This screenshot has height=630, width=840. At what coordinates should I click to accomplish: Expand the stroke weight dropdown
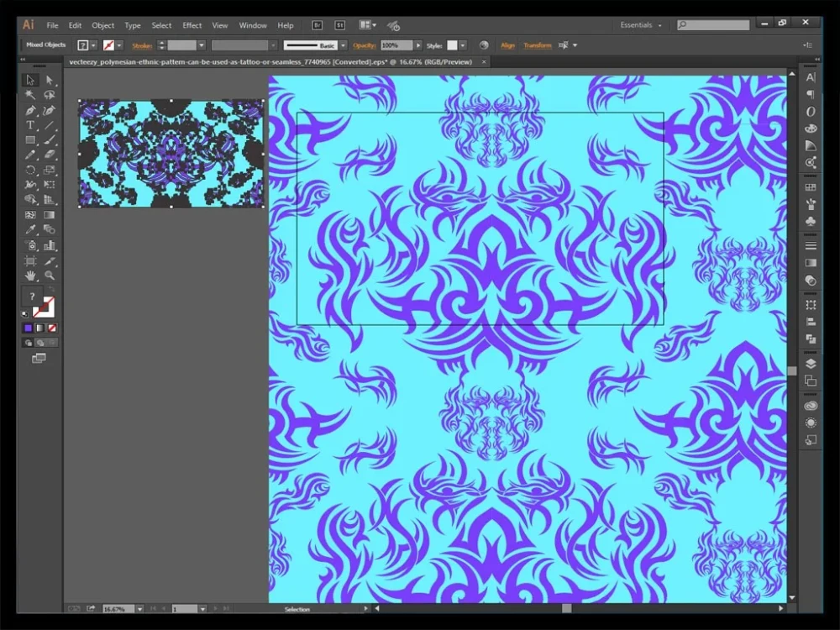coord(202,45)
